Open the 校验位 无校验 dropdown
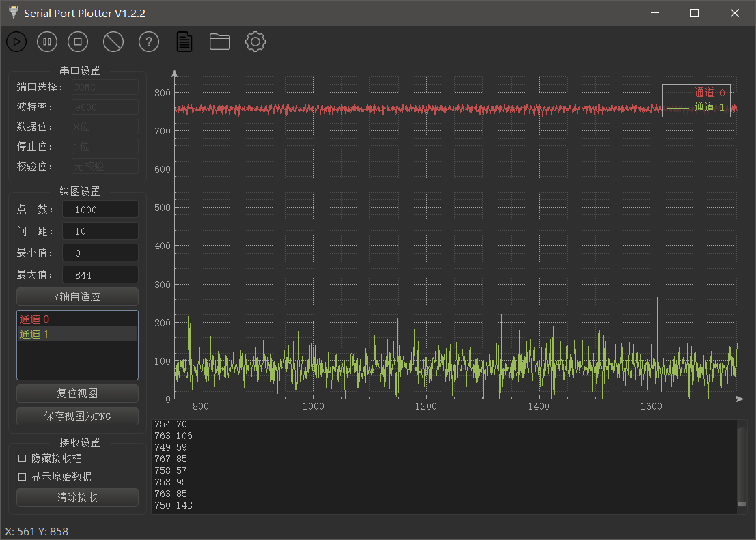This screenshot has width=756, height=540. 104,165
